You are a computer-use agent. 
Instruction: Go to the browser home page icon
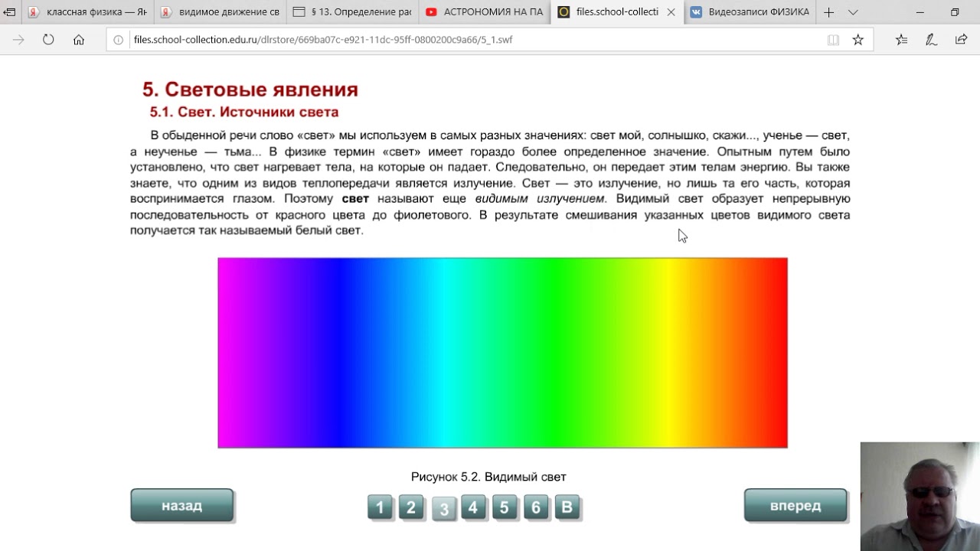(79, 40)
